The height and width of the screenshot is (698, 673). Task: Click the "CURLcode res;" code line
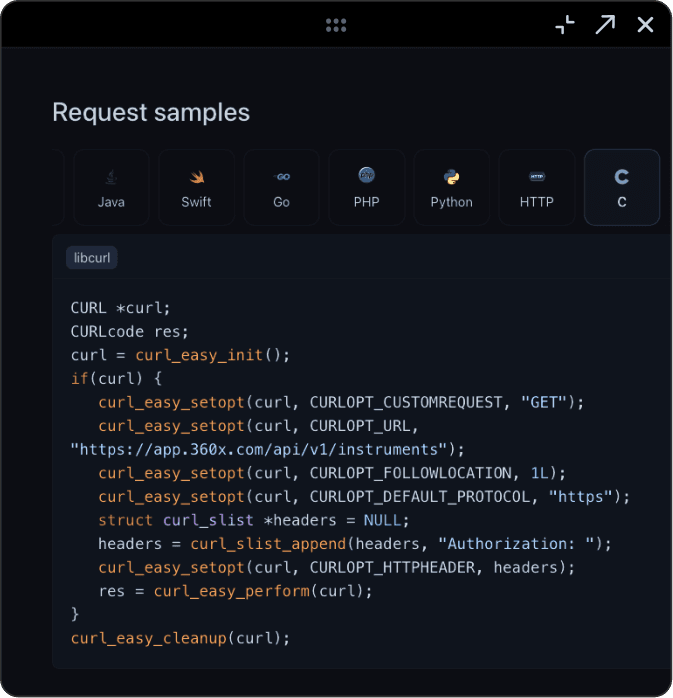pos(130,332)
